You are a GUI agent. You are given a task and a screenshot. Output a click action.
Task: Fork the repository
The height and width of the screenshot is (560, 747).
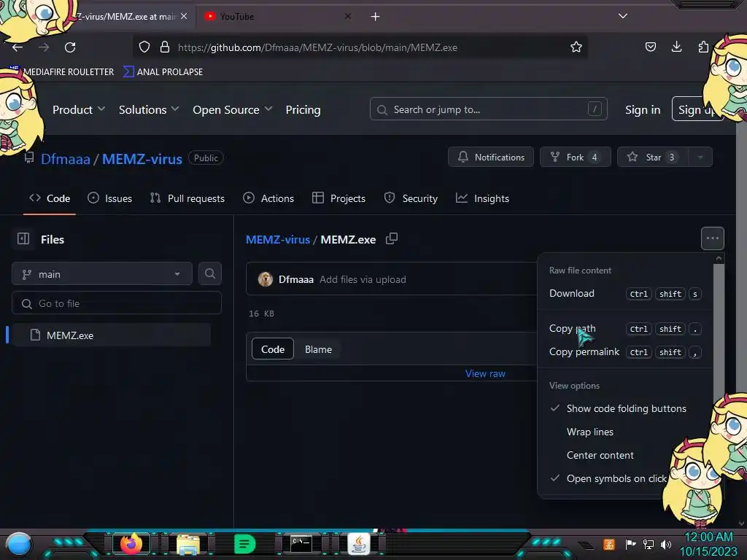click(575, 157)
